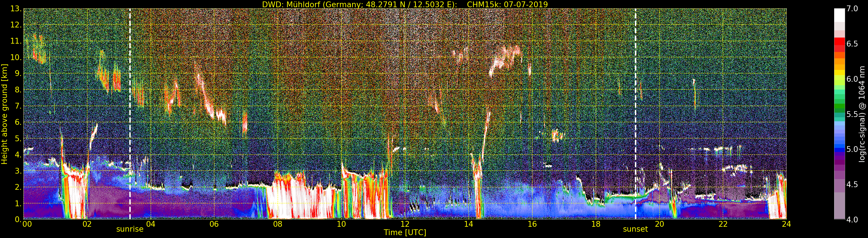The image size is (868, 238).
Task: Click the height axis tick label '8.'
Action: (x=18, y=90)
